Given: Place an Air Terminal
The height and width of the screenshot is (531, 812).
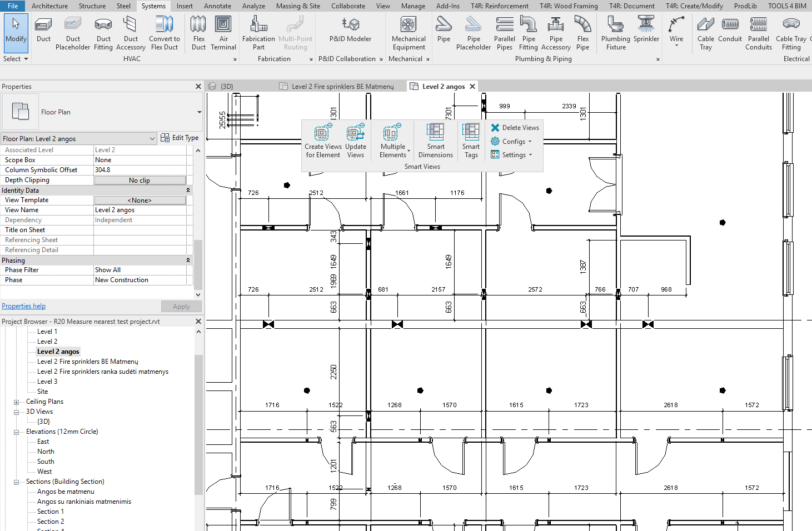Looking at the screenshot, I should point(223,33).
